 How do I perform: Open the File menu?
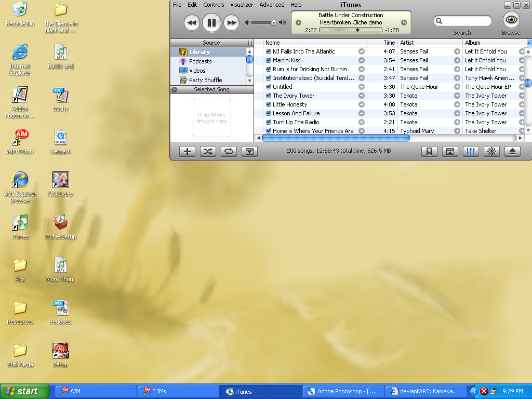177,5
